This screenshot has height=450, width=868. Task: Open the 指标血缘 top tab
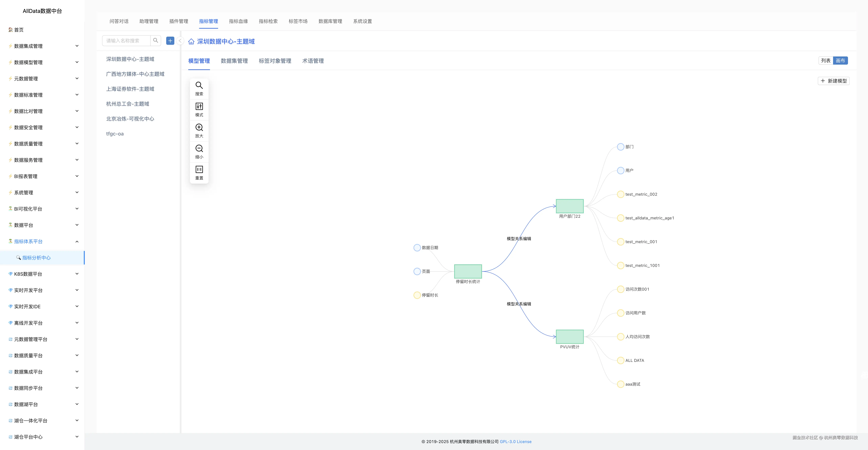(238, 21)
